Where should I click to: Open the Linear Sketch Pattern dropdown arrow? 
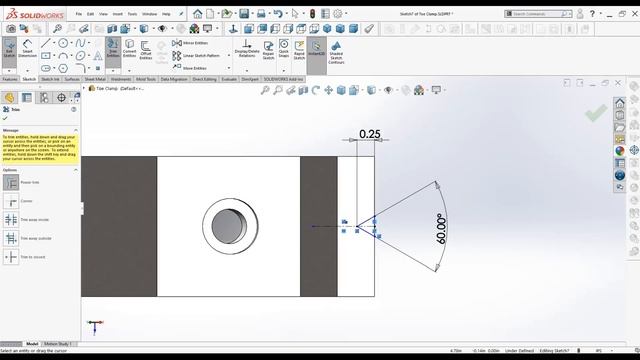point(229,56)
